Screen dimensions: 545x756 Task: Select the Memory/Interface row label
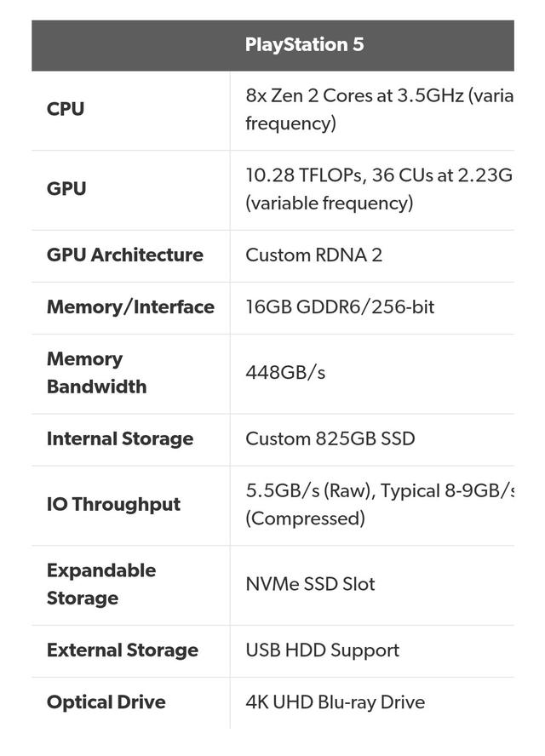(x=130, y=307)
